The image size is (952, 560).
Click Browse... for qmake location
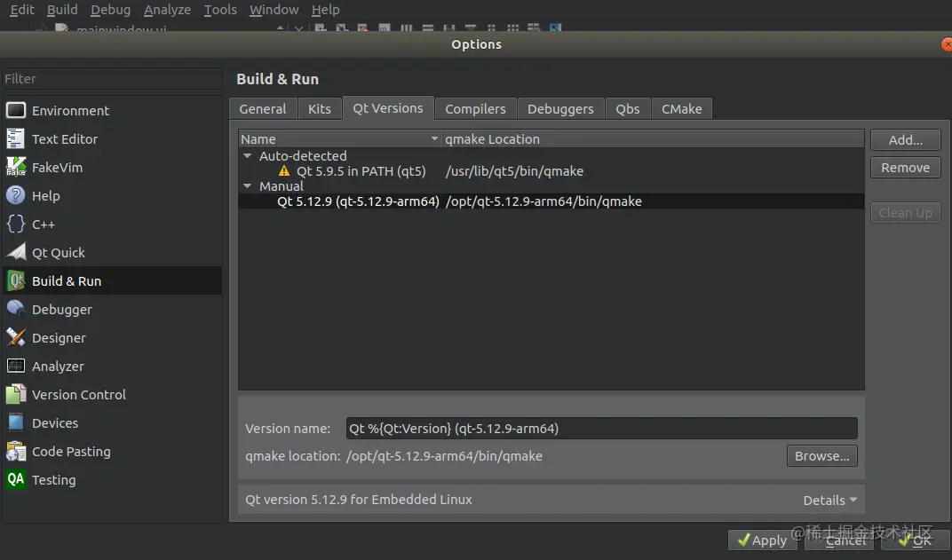click(822, 455)
